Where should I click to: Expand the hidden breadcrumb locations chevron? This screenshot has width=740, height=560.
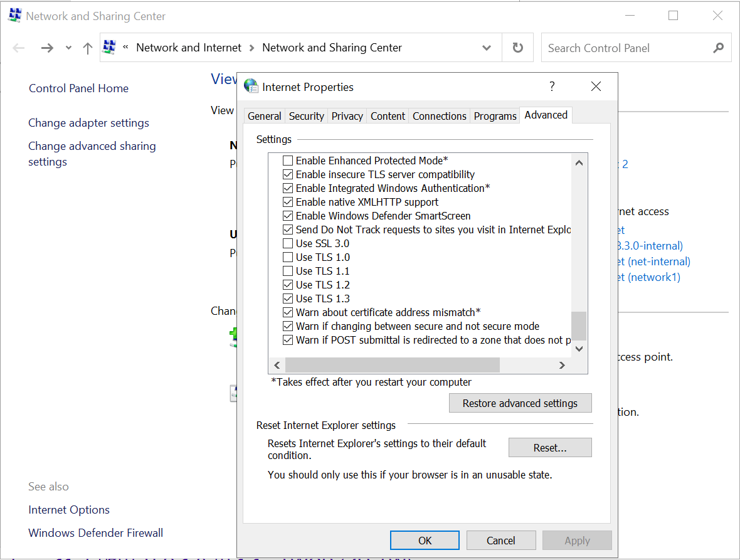[125, 47]
